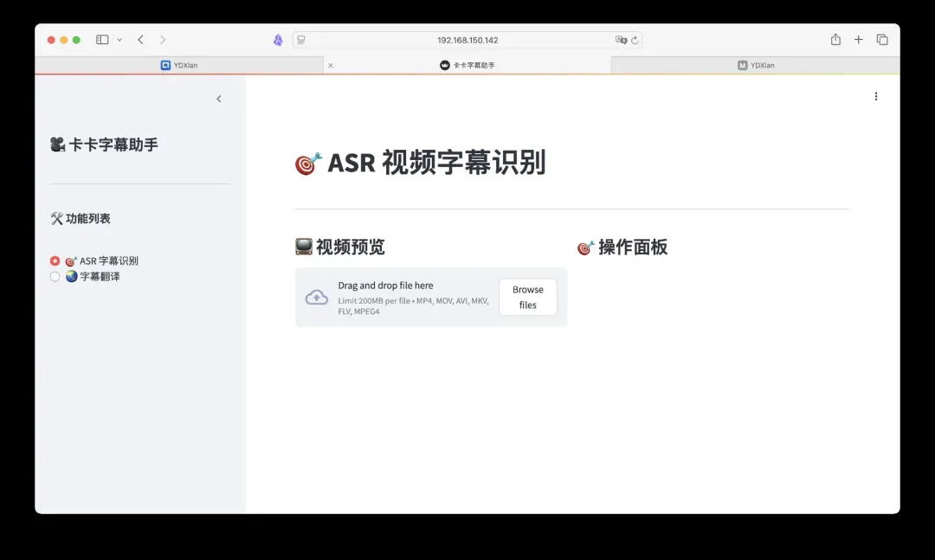The height and width of the screenshot is (560, 935).
Task: Reload the current page
Action: coord(635,40)
